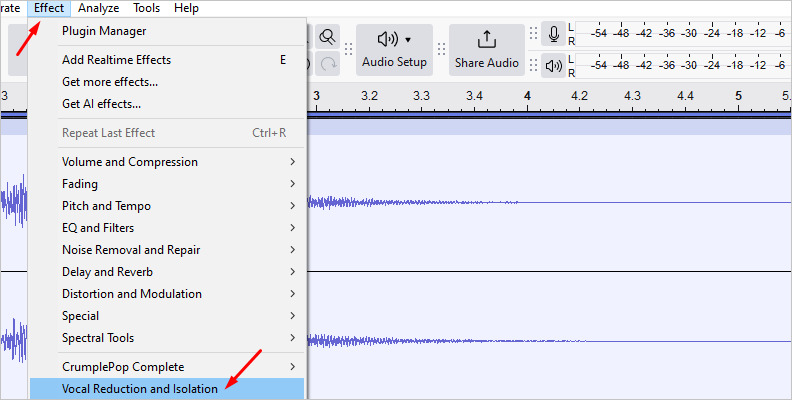Click the Share Audio upload button
This screenshot has height=400, width=792.
click(487, 50)
